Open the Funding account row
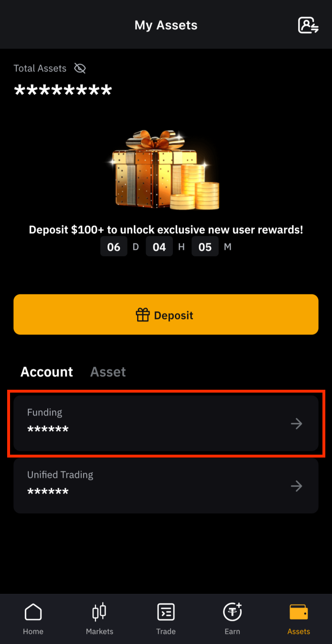Viewport: 332px width, 644px height. (x=166, y=423)
